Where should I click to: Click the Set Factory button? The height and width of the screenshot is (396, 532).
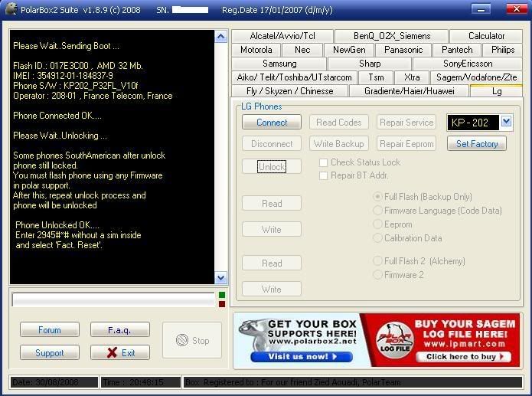(477, 144)
